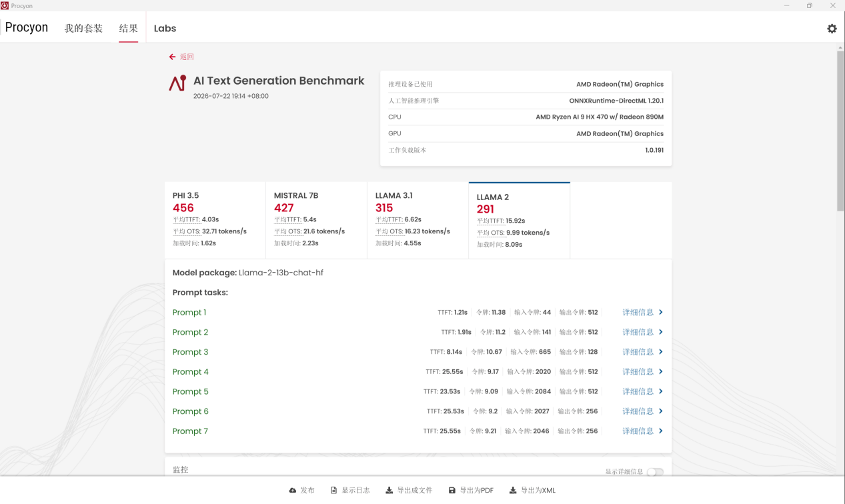Open settings with the gear icon
The width and height of the screenshot is (845, 504).
(x=832, y=29)
